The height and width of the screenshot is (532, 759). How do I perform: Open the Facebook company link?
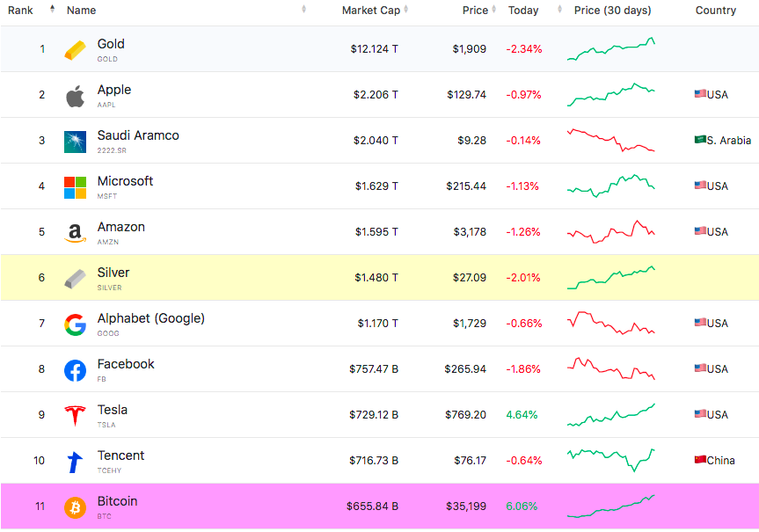[x=126, y=364]
